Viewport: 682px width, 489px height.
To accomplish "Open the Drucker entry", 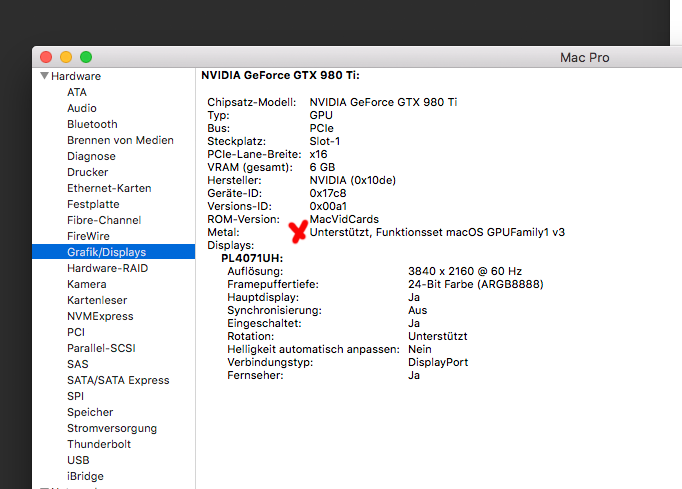I will (x=87, y=172).
